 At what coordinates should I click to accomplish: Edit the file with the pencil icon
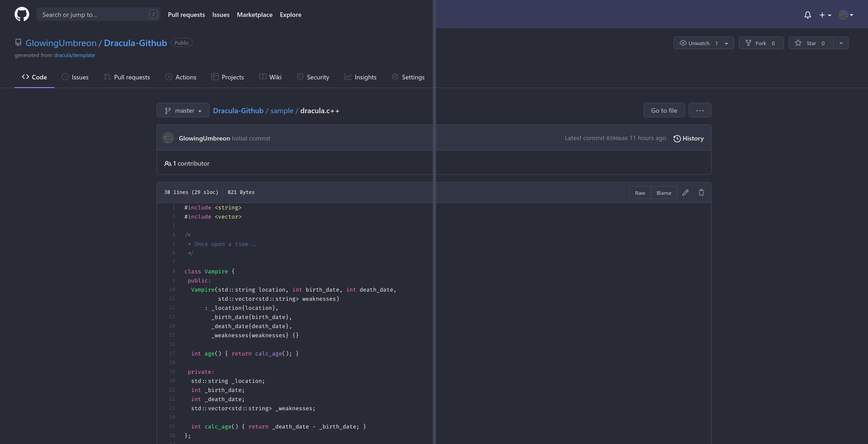click(x=685, y=193)
